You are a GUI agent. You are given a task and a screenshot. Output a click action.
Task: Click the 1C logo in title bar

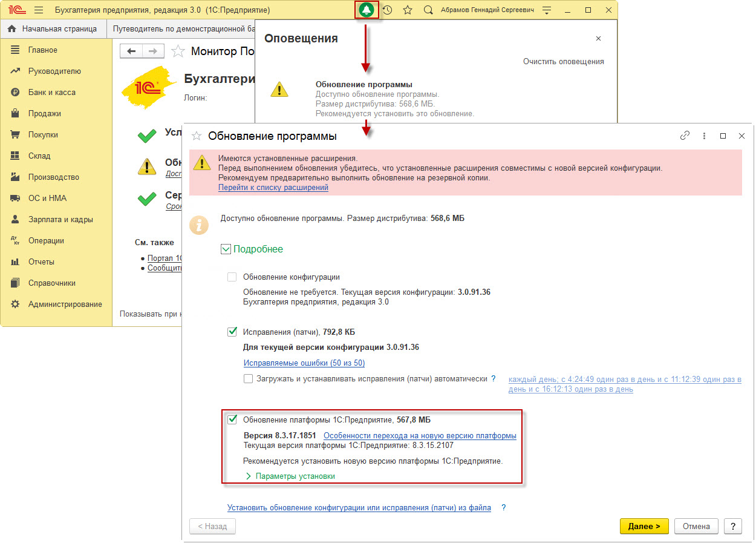(x=17, y=10)
